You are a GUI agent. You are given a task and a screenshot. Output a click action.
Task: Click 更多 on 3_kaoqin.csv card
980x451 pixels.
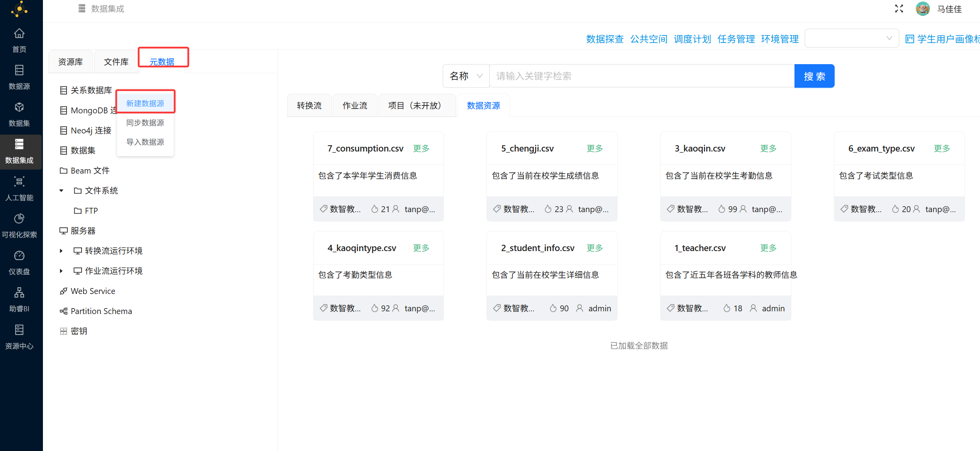768,148
